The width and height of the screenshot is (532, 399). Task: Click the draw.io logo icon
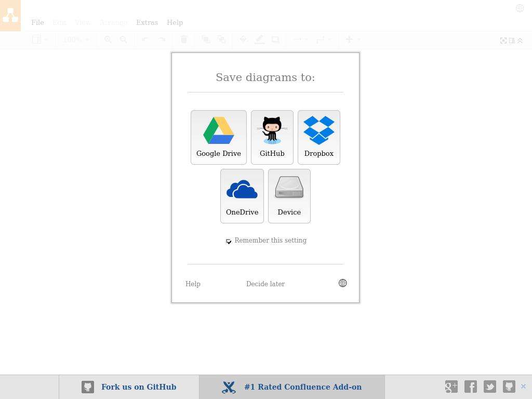click(x=10, y=16)
